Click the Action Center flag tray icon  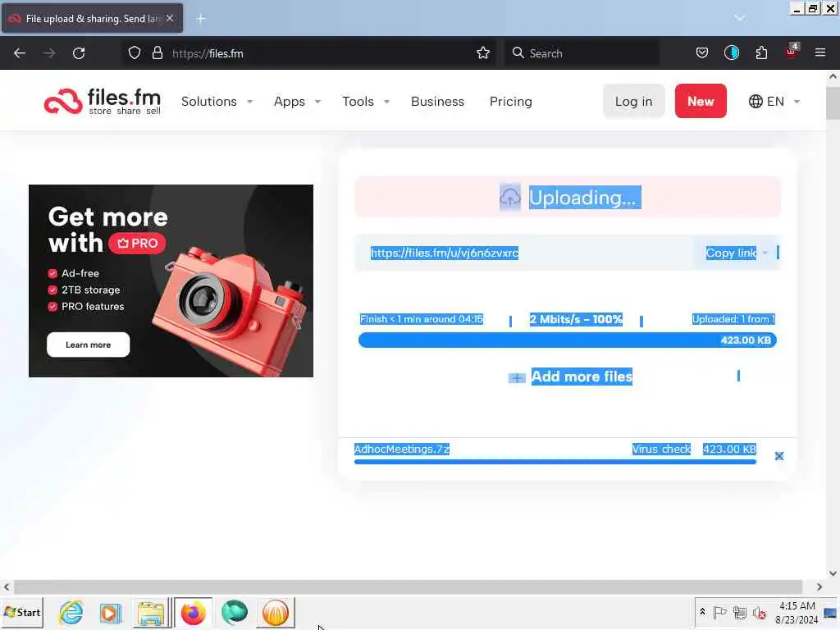[x=719, y=612]
